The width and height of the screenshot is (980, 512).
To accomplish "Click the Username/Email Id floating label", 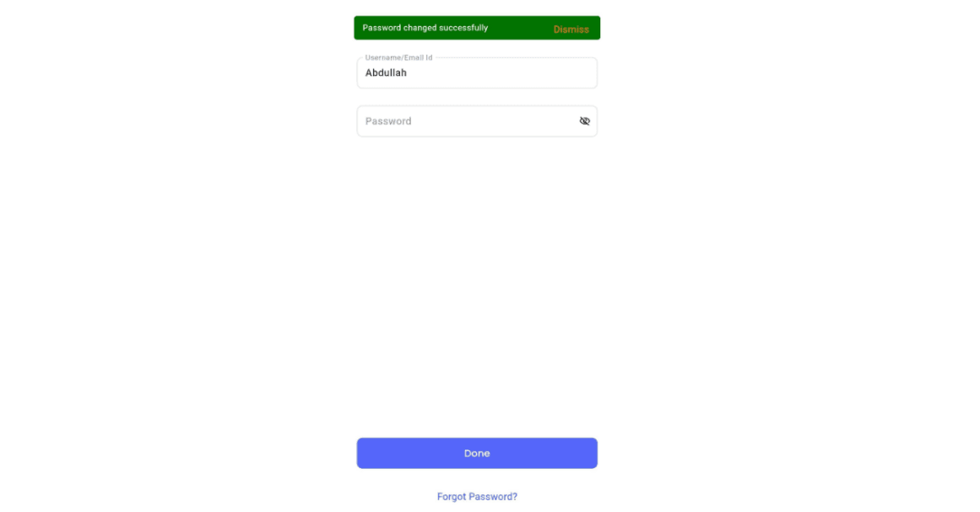I will coord(398,57).
